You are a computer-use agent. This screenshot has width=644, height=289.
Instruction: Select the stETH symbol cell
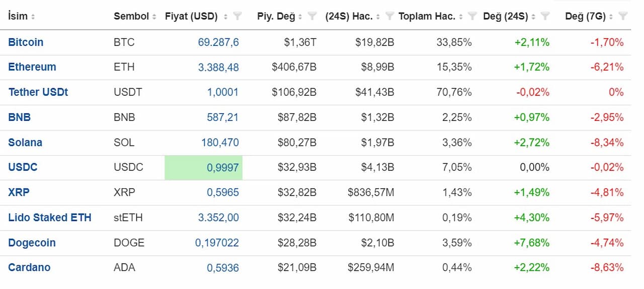(128, 218)
